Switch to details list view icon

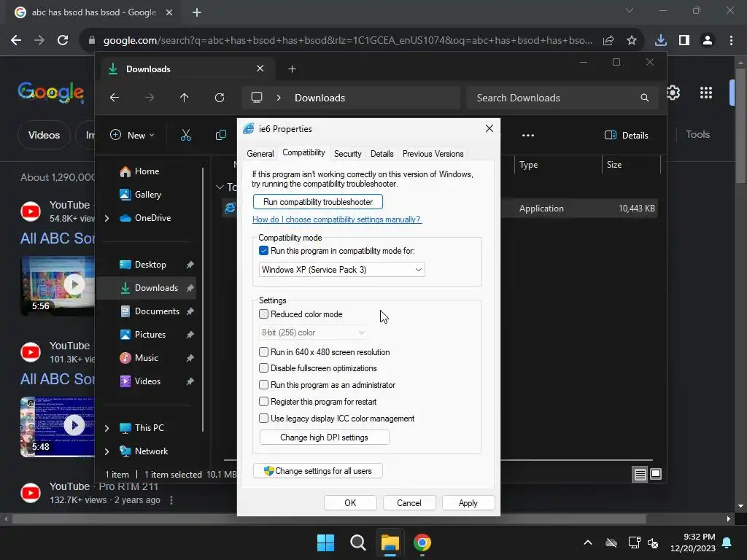(x=640, y=474)
